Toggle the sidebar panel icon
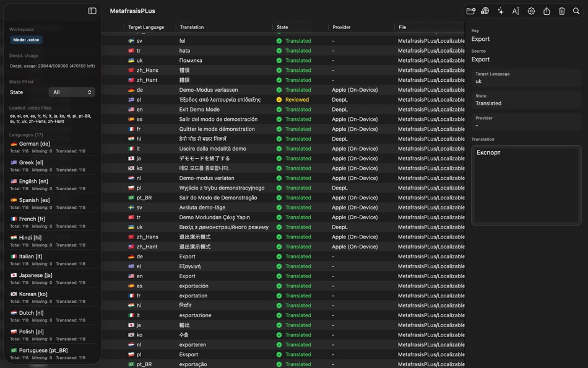This screenshot has width=588, height=368. [x=92, y=11]
